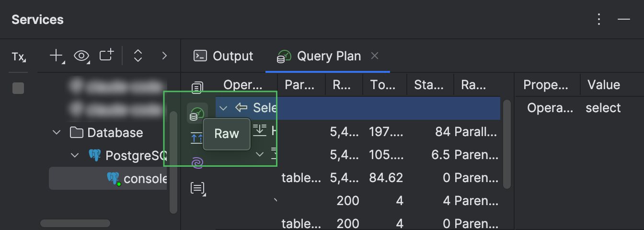644x230 pixels.
Task: Click the 'select' value cell
Action: tap(603, 108)
